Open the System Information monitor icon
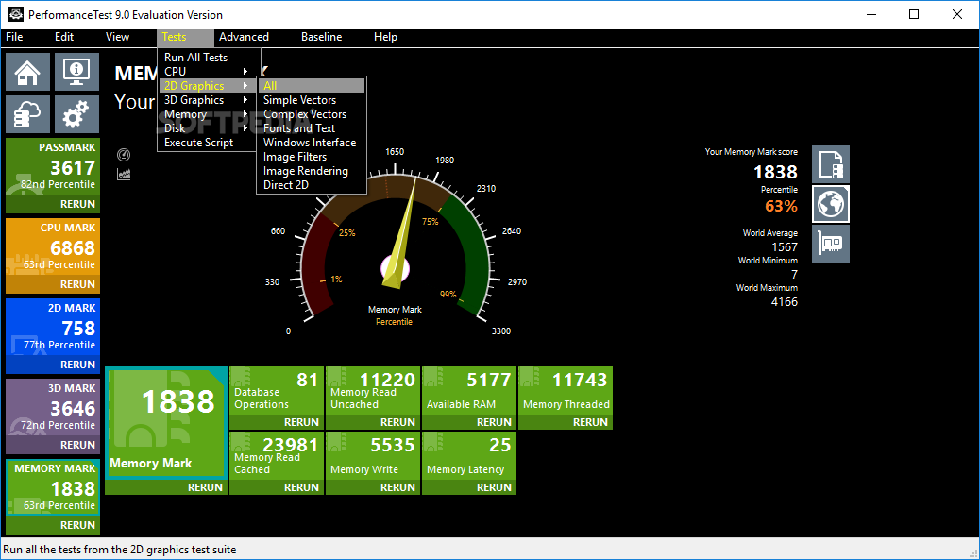 tap(76, 72)
